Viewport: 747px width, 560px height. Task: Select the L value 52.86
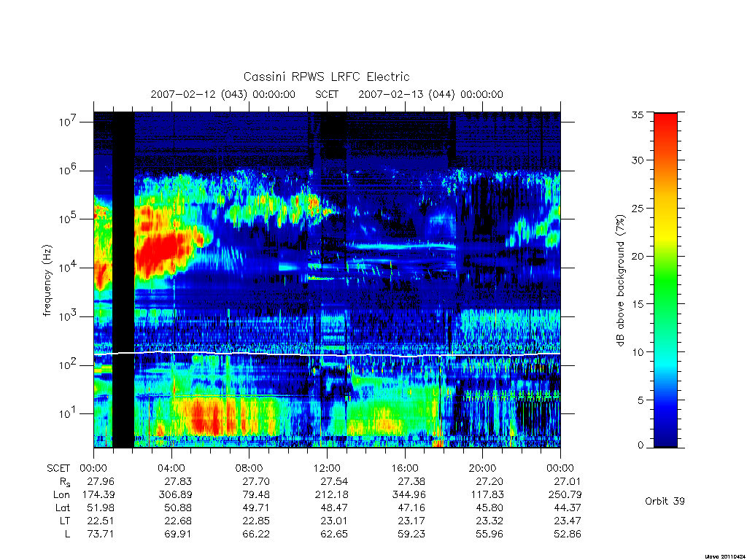tap(568, 534)
